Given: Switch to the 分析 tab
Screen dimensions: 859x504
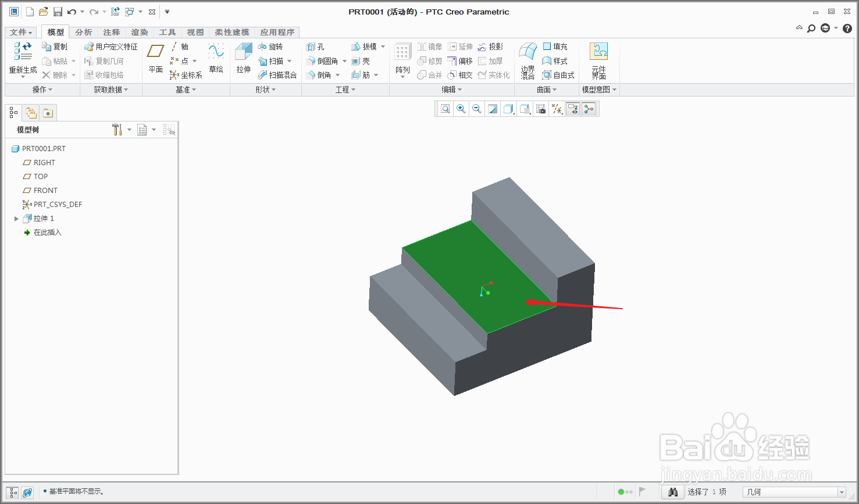Looking at the screenshot, I should click(x=84, y=32).
